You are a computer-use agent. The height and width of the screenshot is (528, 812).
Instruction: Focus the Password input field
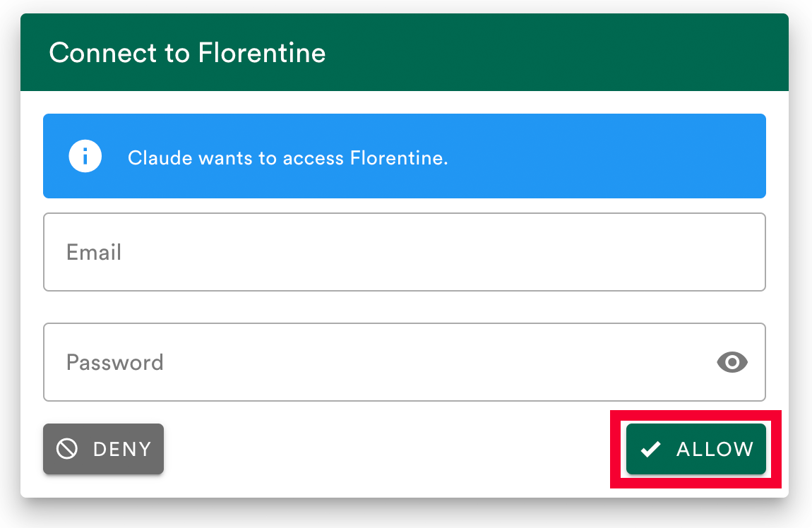click(381, 363)
